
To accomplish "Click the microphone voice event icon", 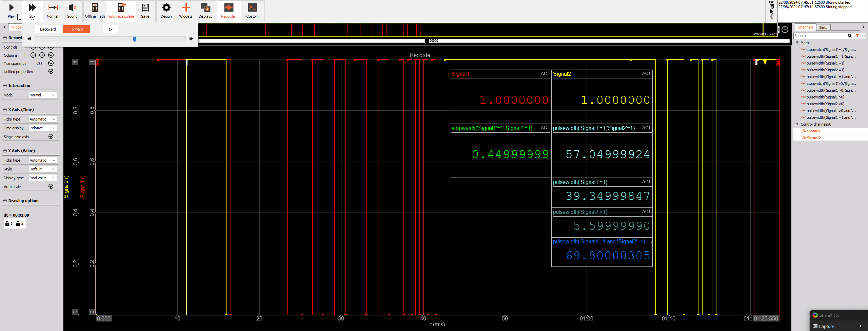I will tap(772, 16).
